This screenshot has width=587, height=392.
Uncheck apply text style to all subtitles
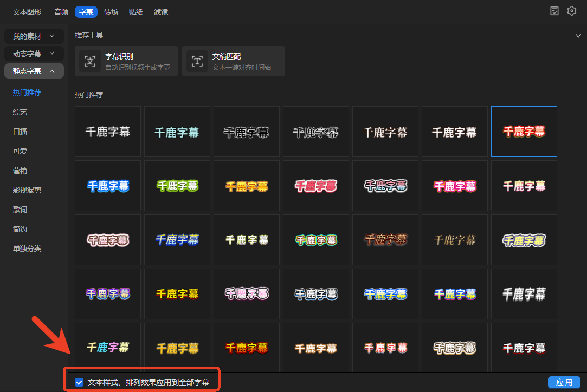click(x=80, y=382)
